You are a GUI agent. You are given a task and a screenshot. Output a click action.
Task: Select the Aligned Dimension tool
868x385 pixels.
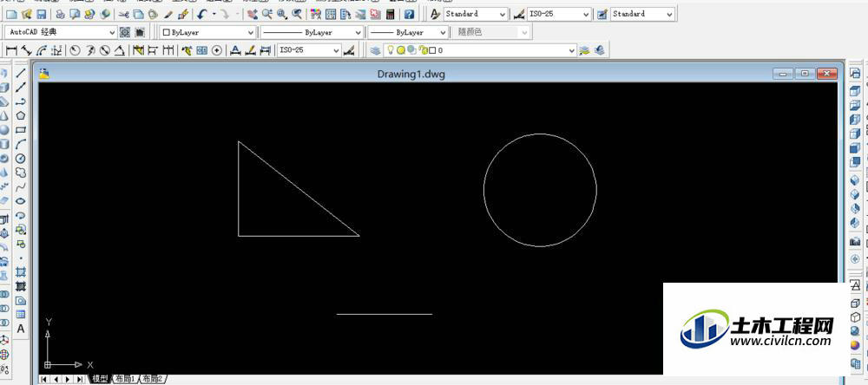click(27, 50)
